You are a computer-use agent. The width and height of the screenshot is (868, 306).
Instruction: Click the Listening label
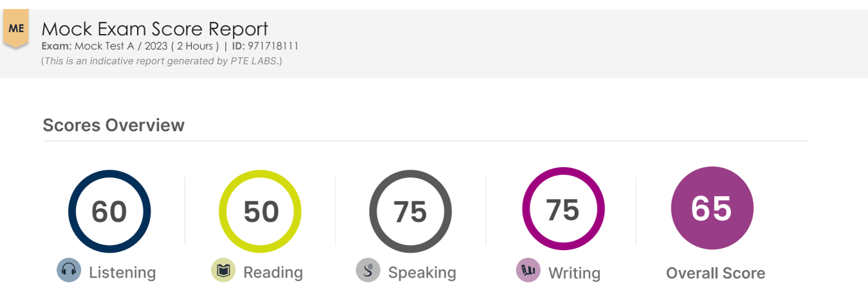(x=122, y=273)
